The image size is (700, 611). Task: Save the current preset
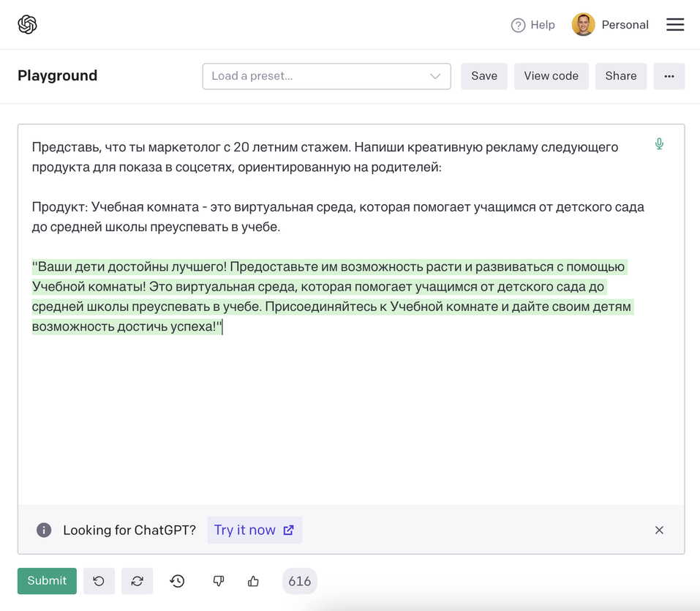483,76
